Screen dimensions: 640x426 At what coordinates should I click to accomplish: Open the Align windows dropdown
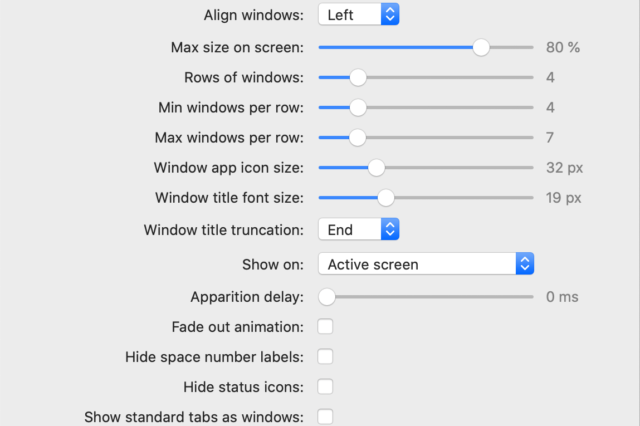tap(358, 15)
